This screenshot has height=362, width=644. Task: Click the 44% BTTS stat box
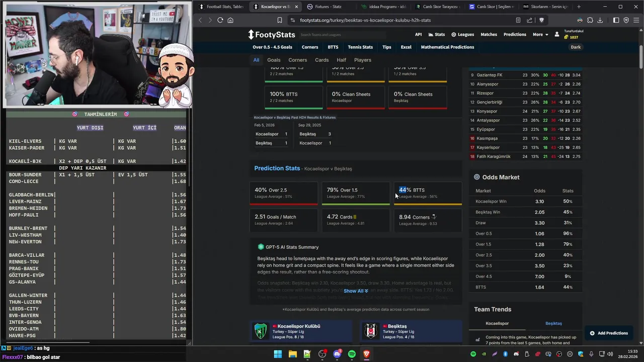click(x=428, y=193)
